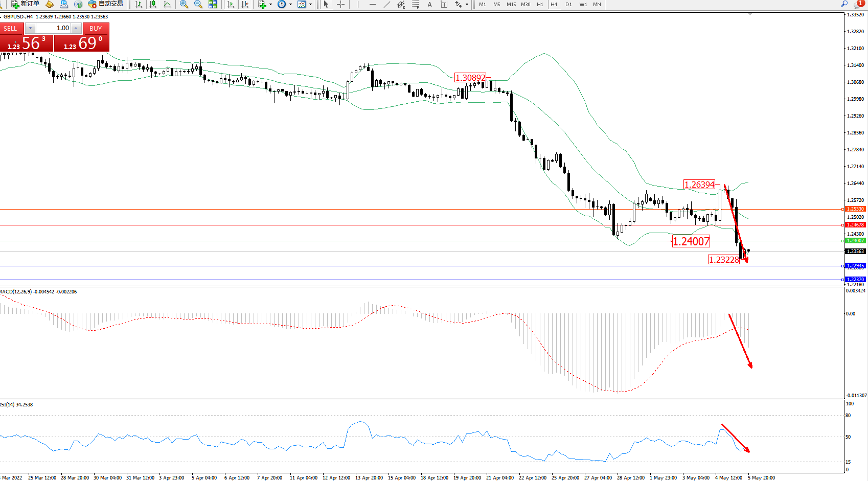The height and width of the screenshot is (481, 868).
Task: Open chat notifications with red badge
Action: (x=859, y=4)
